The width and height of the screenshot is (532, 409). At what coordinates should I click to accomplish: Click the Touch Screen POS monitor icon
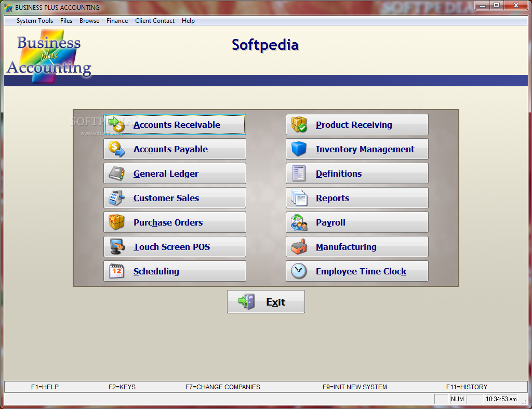117,247
